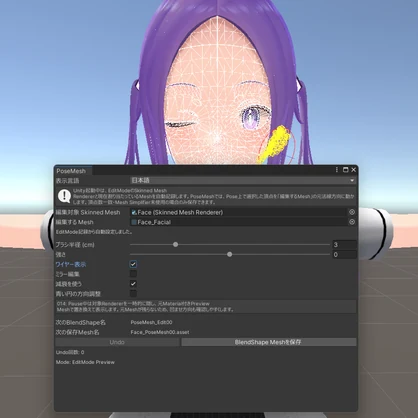This screenshot has height=418, width=418.
Task: Click the BlendShape Meshを保存 button
Action: point(269,342)
